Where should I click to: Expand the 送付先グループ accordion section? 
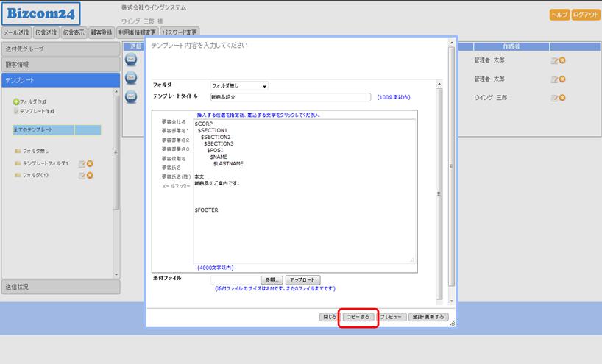[x=60, y=49]
